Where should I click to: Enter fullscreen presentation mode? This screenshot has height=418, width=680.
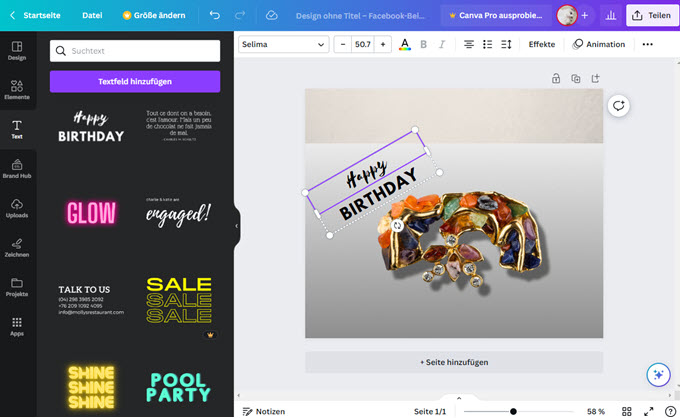pos(649,411)
